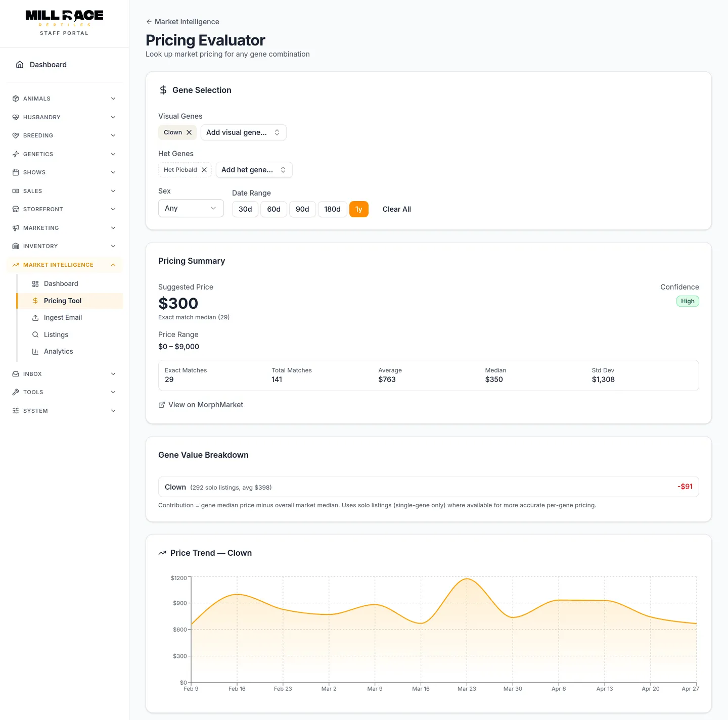This screenshot has width=728, height=720.
Task: Collapse the Market Intelligence section
Action: tap(65, 265)
